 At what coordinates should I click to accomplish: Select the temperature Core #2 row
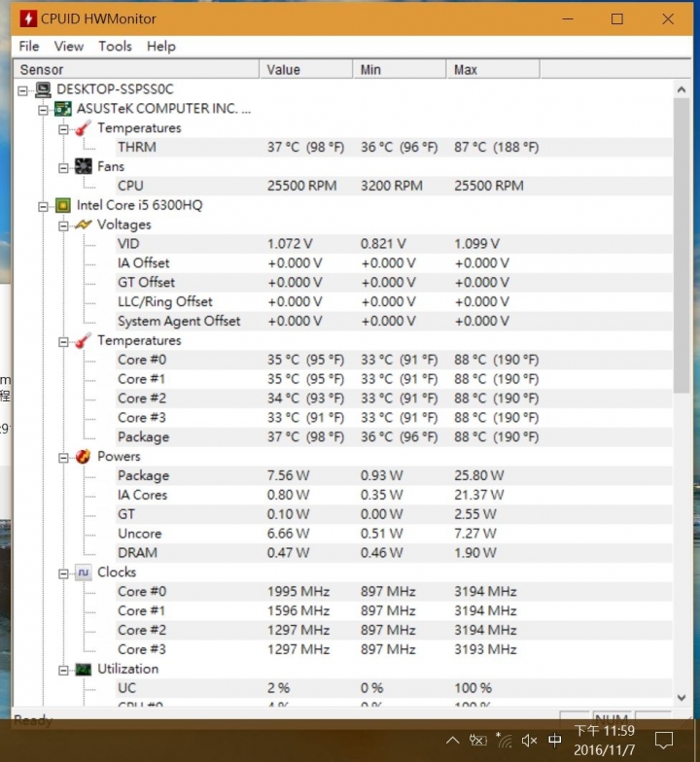394,398
